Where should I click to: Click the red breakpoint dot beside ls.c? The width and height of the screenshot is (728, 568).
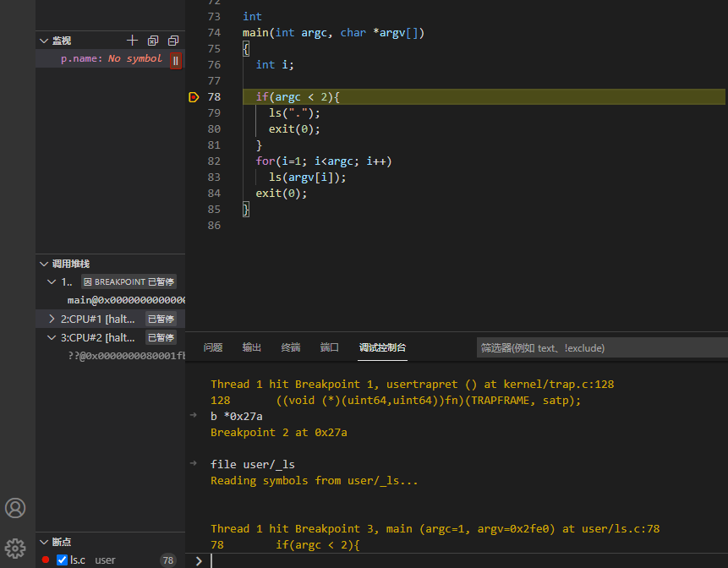46,560
